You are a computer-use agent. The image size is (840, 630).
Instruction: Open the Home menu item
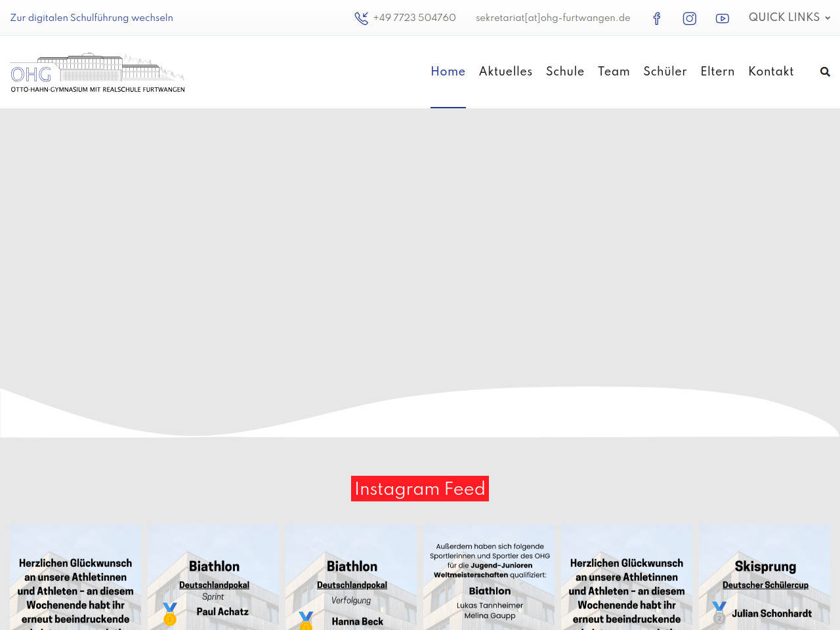tap(448, 72)
